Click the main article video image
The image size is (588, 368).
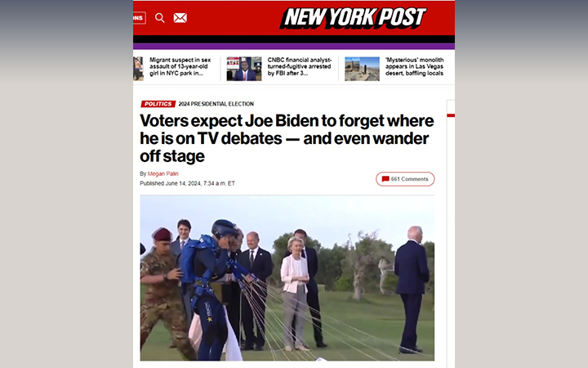[x=287, y=278]
